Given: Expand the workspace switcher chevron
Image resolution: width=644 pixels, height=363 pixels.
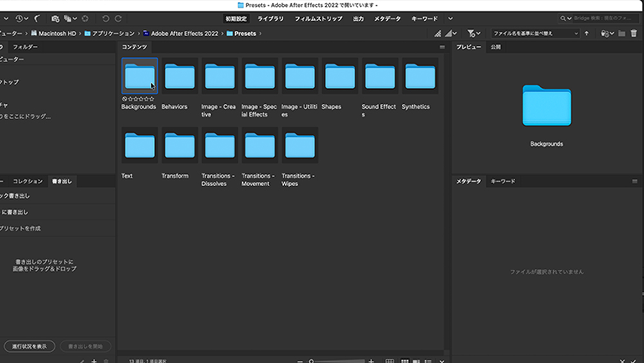Looking at the screenshot, I should pos(450,19).
